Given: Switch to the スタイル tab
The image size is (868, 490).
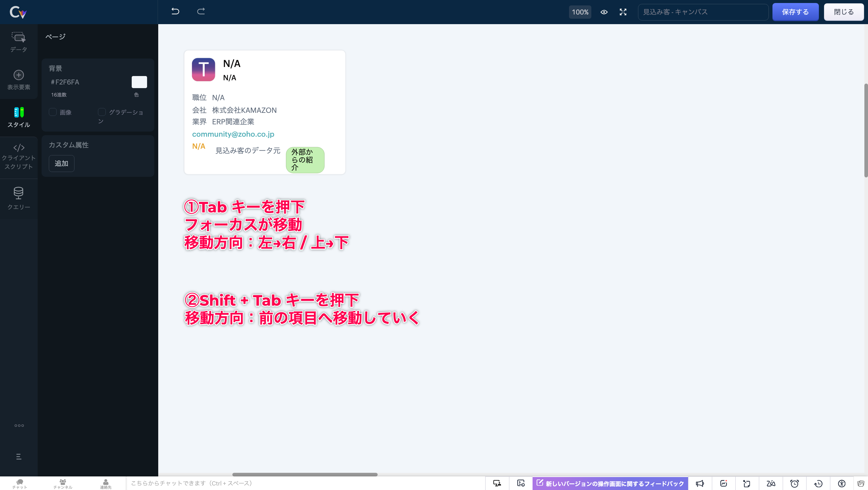Looking at the screenshot, I should 18,117.
